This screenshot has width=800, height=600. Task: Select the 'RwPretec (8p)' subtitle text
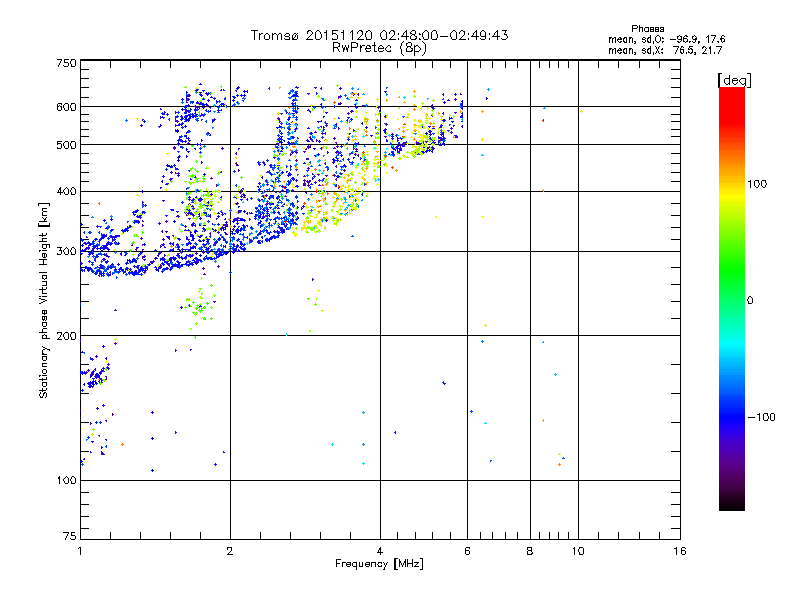tap(379, 48)
